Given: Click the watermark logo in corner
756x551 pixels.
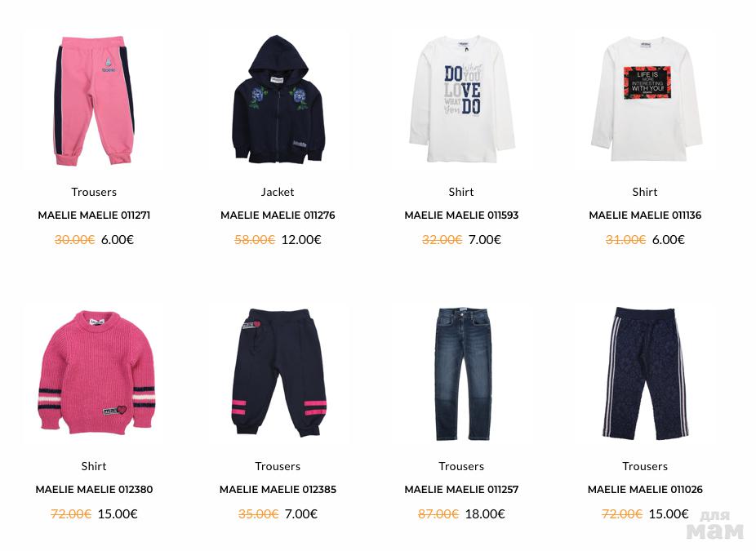Looking at the screenshot, I should click(x=715, y=526).
